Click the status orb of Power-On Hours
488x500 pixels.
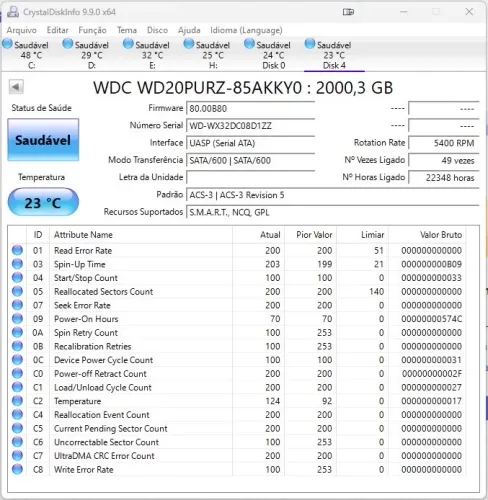click(x=17, y=319)
